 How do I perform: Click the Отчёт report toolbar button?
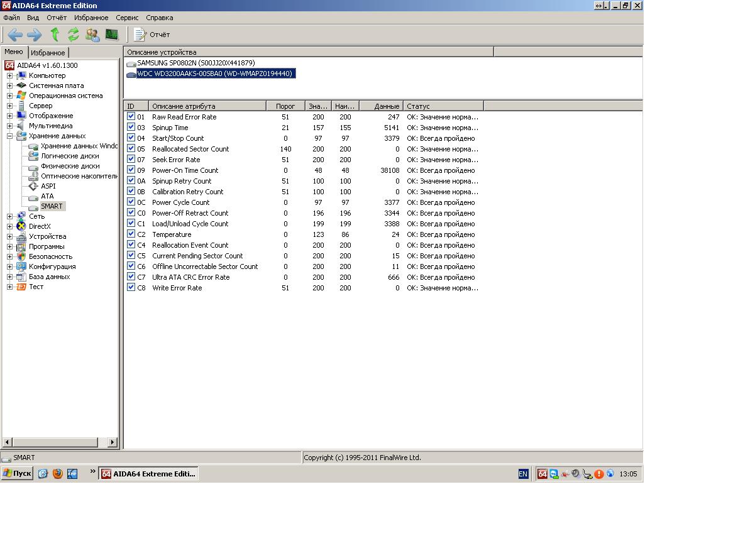[152, 35]
